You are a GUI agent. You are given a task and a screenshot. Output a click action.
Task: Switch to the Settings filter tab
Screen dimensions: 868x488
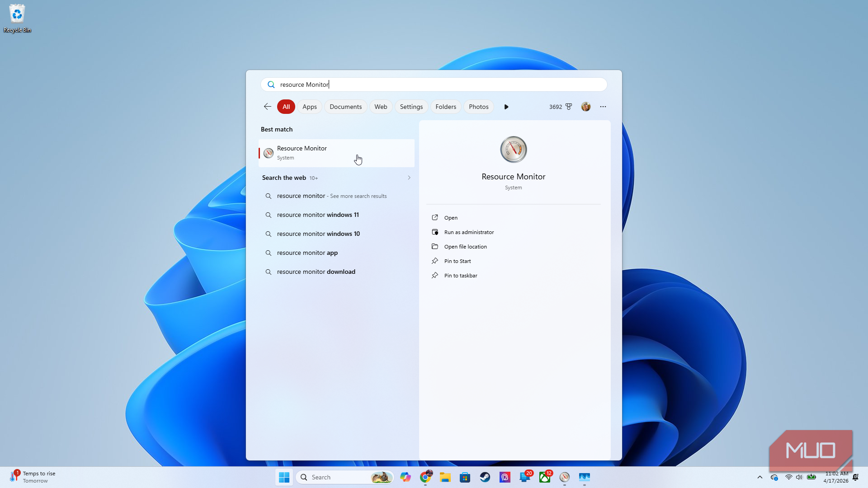pyautogui.click(x=411, y=107)
